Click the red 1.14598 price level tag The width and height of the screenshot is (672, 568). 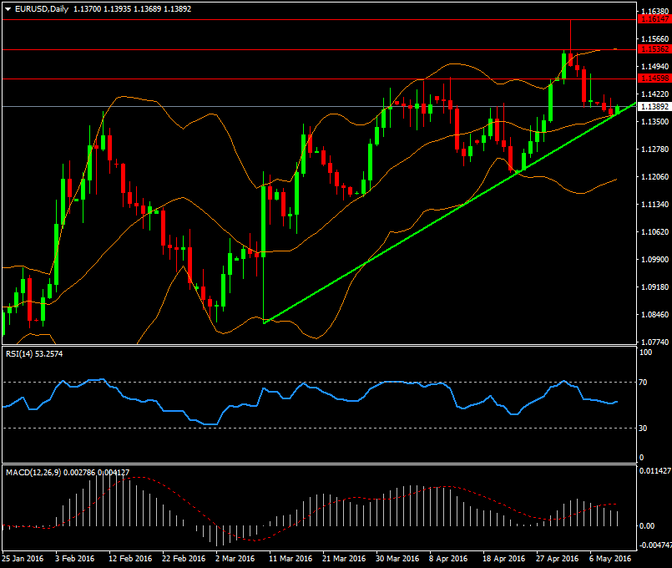654,78
